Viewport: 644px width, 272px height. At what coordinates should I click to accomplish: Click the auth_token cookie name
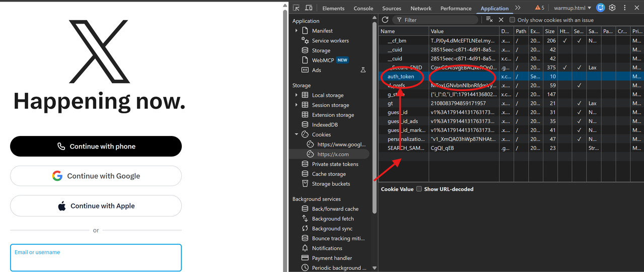401,77
